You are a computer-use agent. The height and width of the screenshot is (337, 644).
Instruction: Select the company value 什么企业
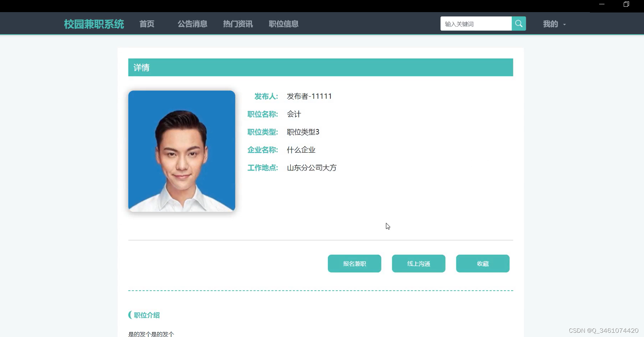(x=301, y=150)
